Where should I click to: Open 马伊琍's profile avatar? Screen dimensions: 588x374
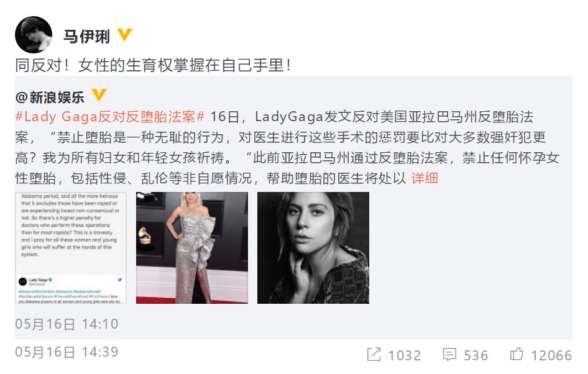(x=34, y=34)
